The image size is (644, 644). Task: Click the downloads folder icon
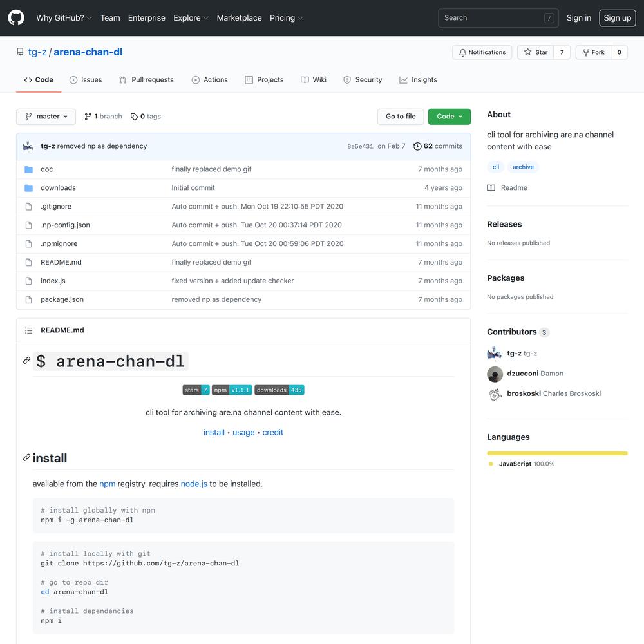point(28,187)
